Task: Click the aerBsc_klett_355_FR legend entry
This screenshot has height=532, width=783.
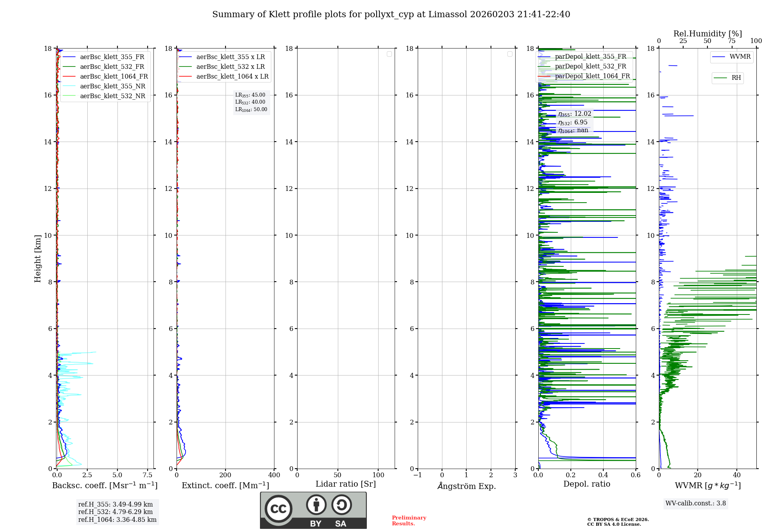Action: tap(112, 57)
